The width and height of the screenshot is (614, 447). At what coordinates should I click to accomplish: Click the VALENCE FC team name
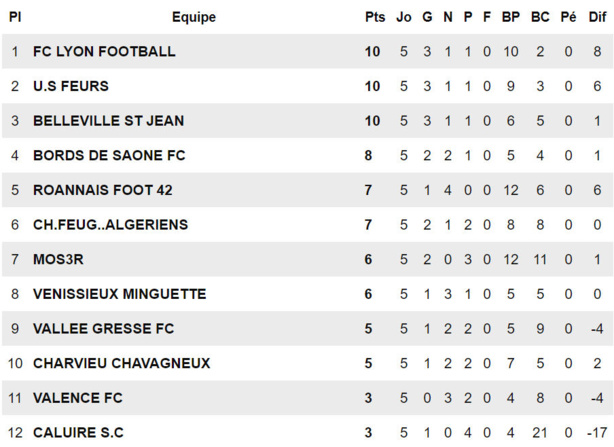pyautogui.click(x=78, y=398)
